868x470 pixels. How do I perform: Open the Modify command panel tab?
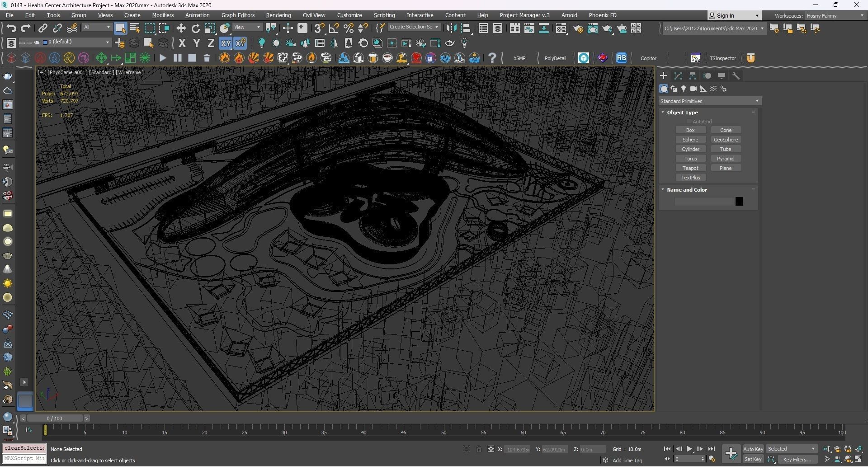678,76
